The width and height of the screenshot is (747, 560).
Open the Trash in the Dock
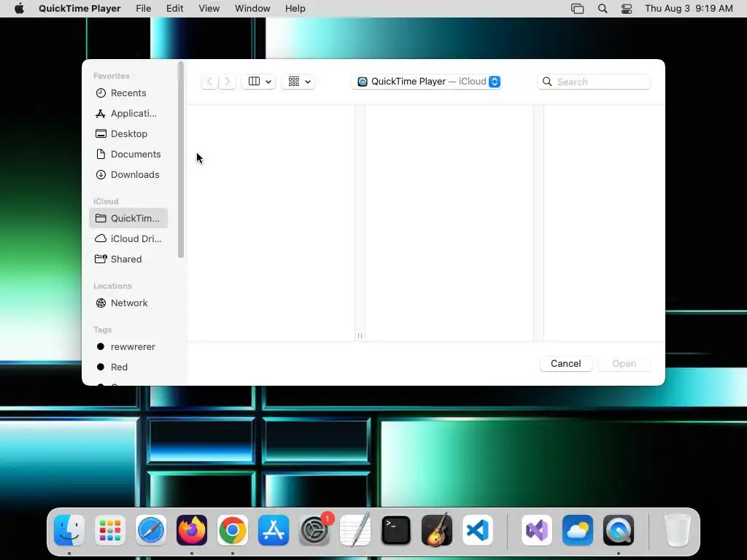point(677,530)
